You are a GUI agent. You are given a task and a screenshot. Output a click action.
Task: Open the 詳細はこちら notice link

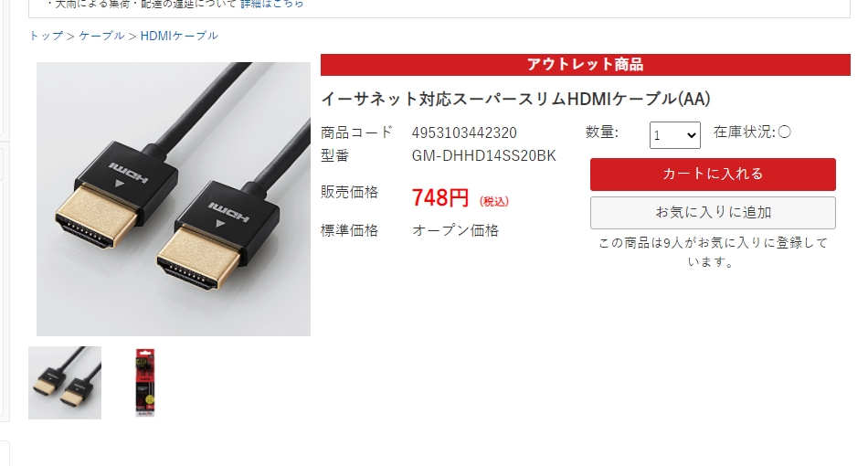(x=271, y=4)
